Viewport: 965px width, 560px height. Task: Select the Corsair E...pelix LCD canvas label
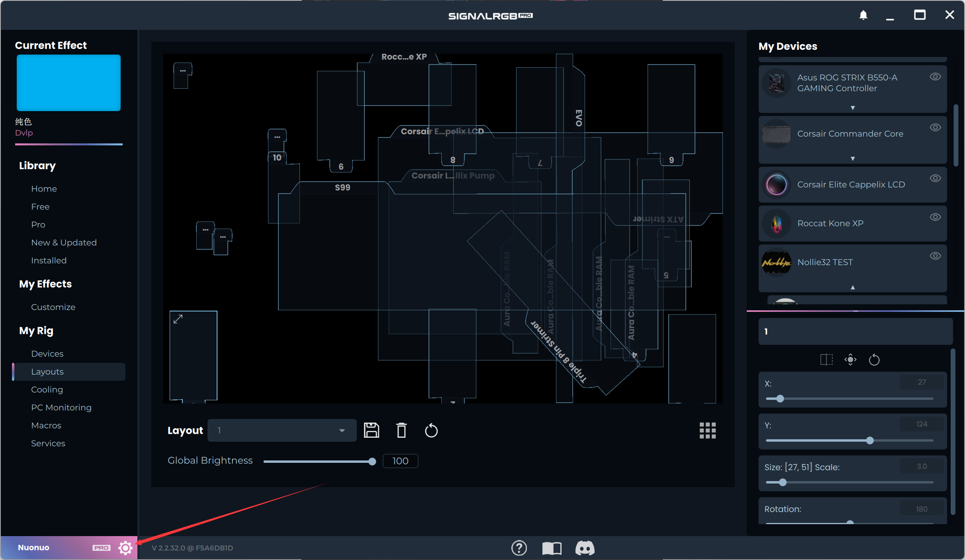tap(442, 131)
